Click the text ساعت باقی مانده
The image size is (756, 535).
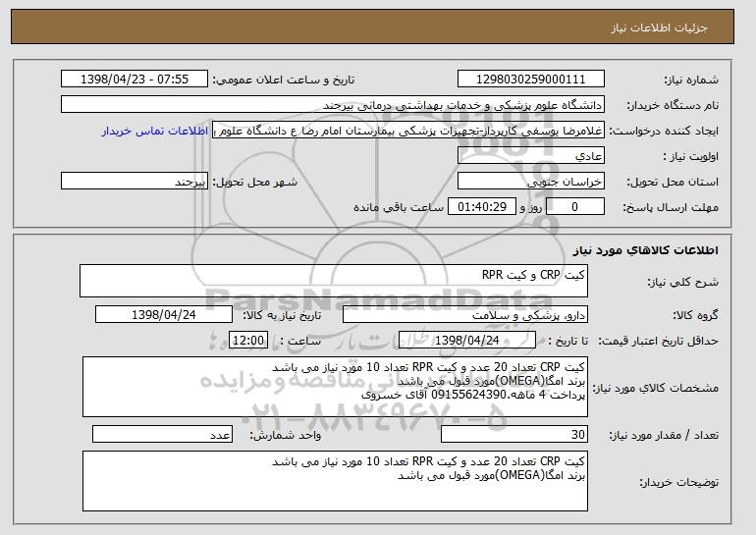pyautogui.click(x=399, y=208)
